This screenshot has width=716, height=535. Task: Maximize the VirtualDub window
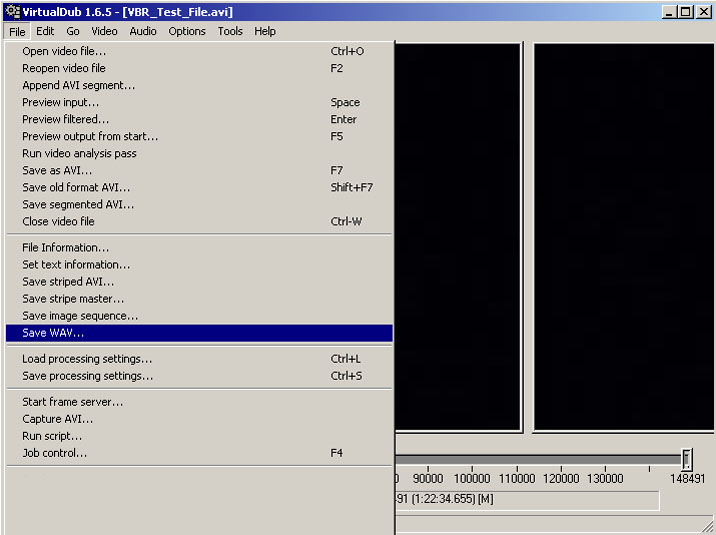coord(685,12)
